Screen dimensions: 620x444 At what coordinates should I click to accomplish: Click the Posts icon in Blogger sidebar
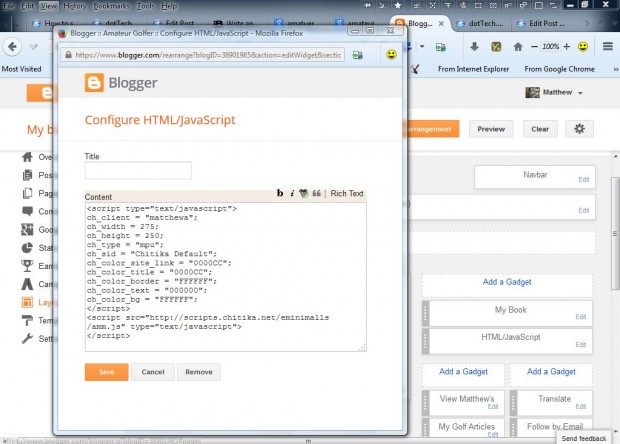coord(27,175)
